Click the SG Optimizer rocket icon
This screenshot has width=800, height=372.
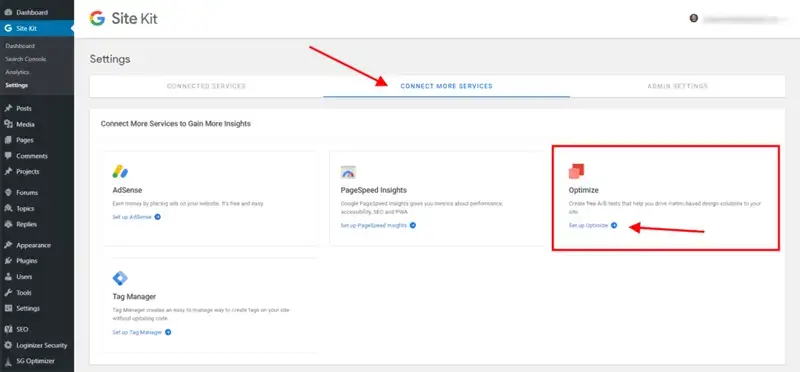pos(8,361)
